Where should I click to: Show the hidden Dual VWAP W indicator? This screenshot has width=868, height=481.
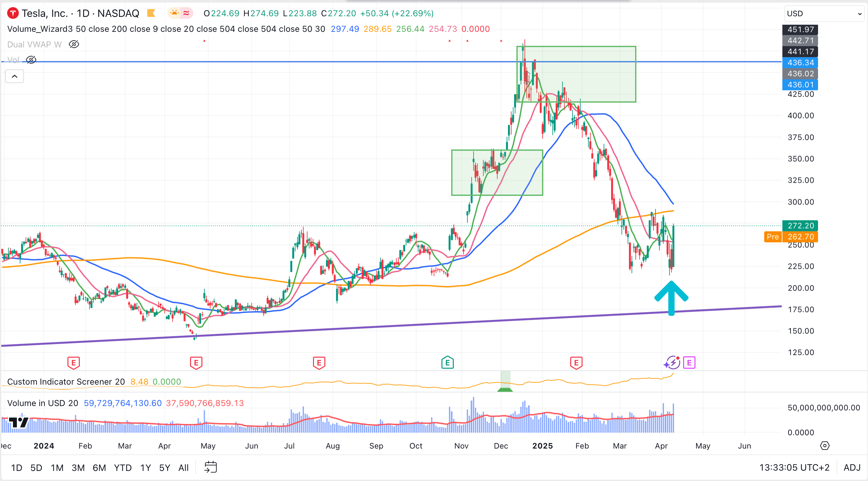[74, 44]
